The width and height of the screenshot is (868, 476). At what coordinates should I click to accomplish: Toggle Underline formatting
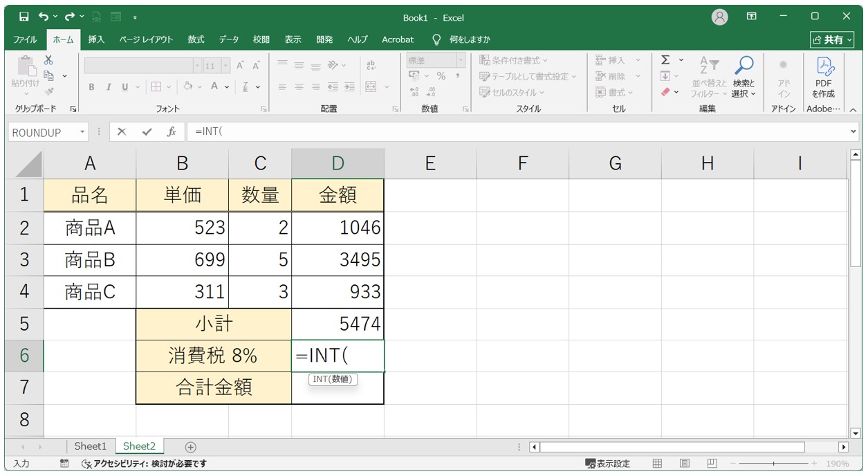tap(125, 87)
